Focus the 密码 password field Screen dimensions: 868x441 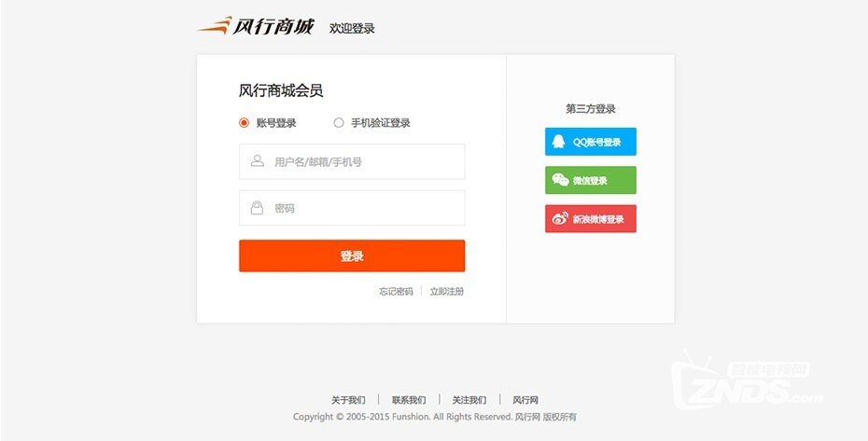(352, 208)
